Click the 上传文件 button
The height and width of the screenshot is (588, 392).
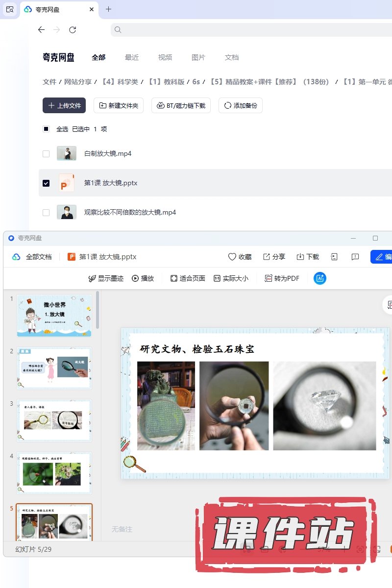[x=64, y=105]
